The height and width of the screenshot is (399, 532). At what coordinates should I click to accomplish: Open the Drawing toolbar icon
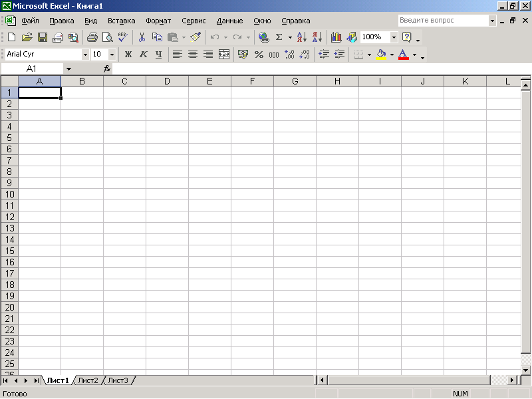click(x=352, y=37)
